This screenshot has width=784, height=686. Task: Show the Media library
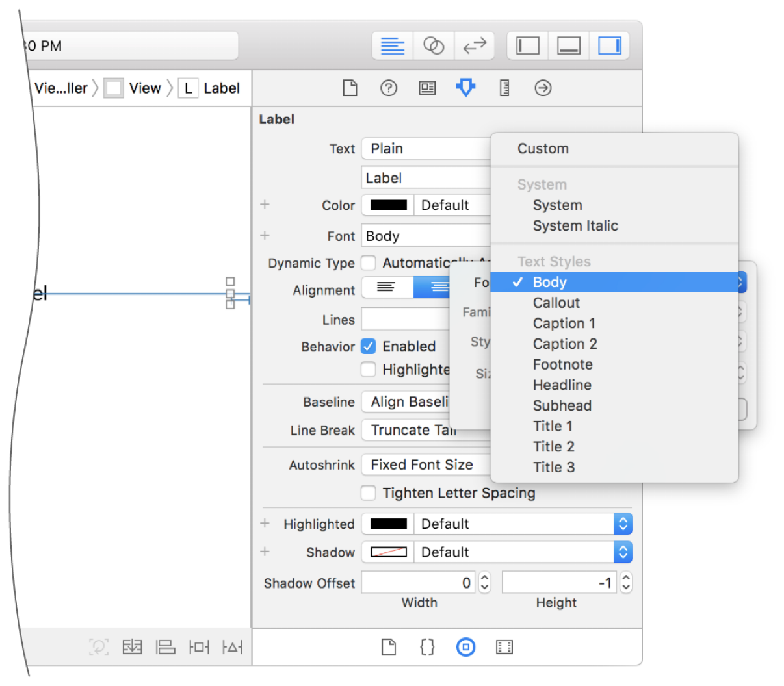(x=504, y=647)
